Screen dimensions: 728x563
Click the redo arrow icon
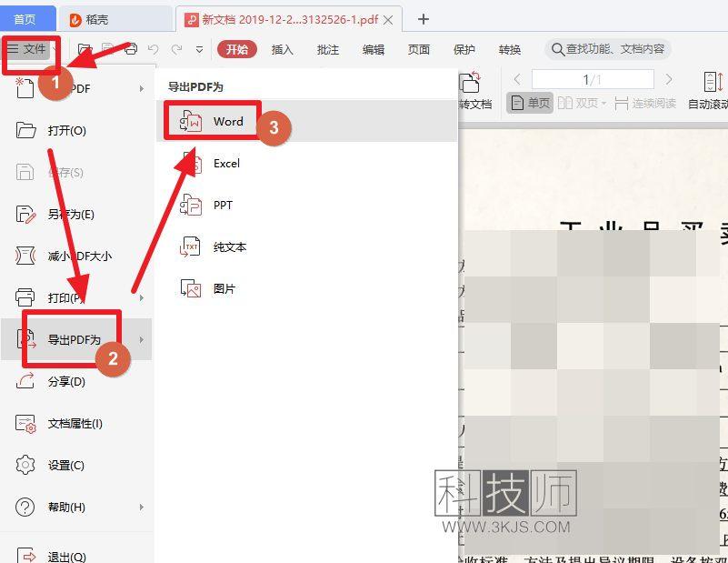pyautogui.click(x=177, y=49)
